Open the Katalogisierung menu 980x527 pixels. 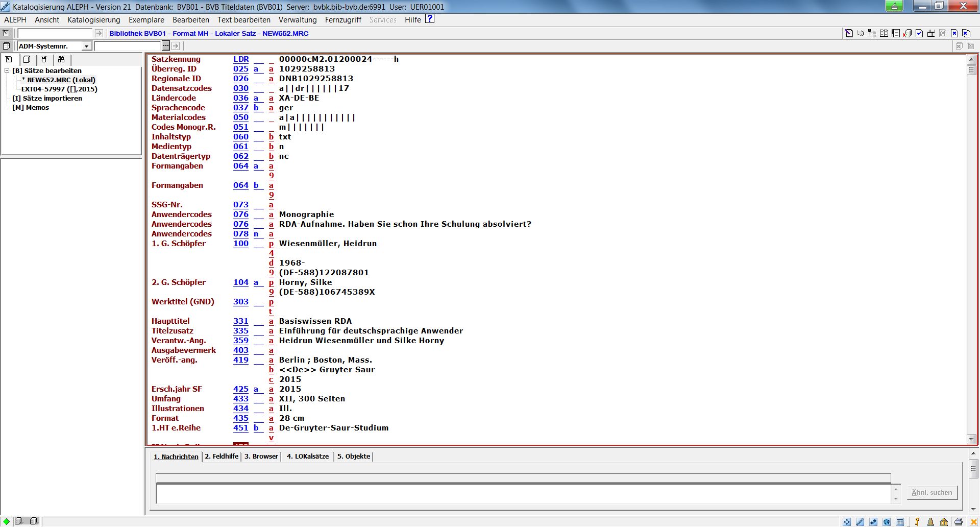[93, 20]
